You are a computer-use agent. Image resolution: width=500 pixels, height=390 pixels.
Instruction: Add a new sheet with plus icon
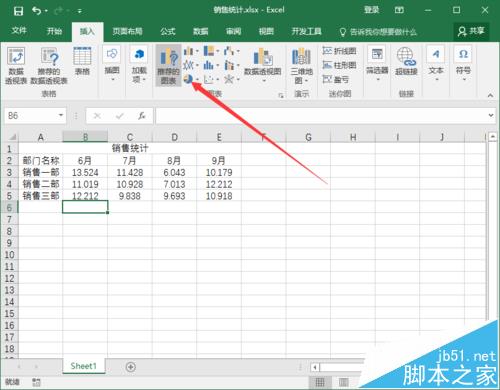tap(131, 367)
